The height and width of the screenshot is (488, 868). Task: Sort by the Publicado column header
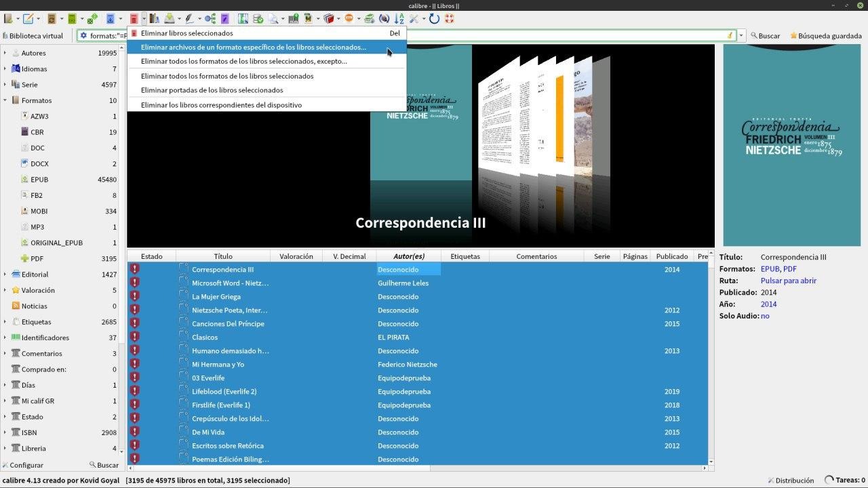point(672,256)
